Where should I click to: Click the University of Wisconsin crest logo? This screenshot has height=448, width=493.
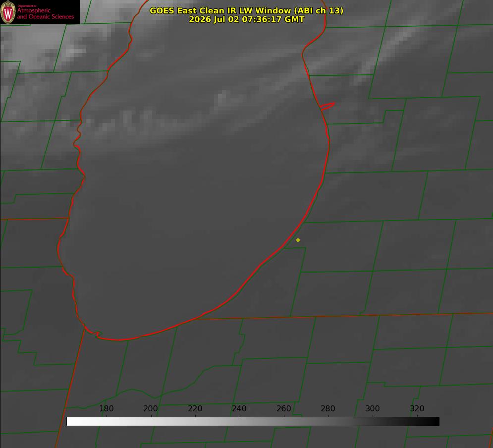8,12
